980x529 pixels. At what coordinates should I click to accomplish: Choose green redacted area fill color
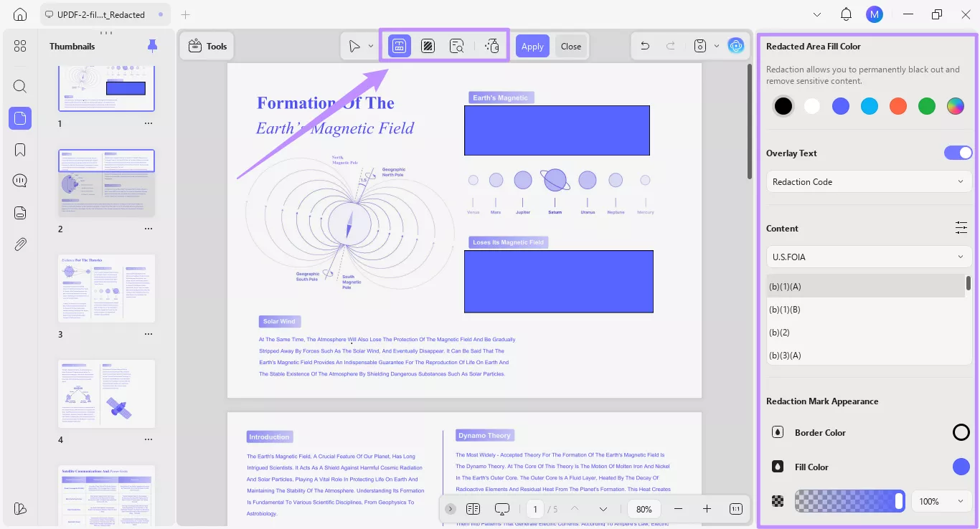click(926, 106)
